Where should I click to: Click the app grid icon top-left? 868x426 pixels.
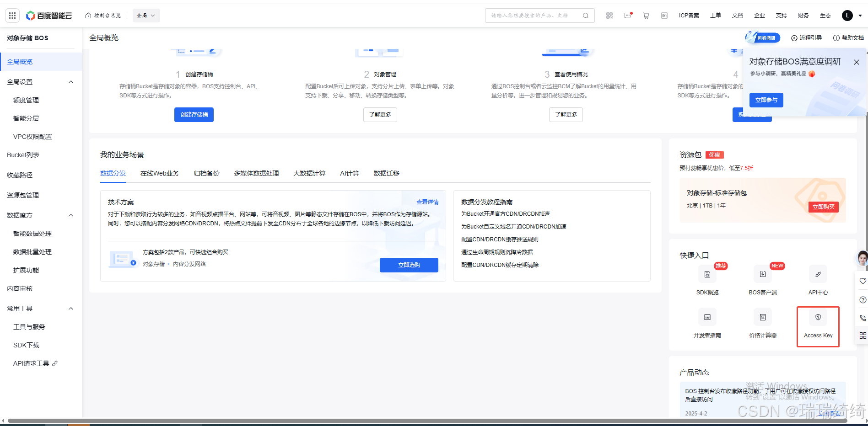pos(12,15)
